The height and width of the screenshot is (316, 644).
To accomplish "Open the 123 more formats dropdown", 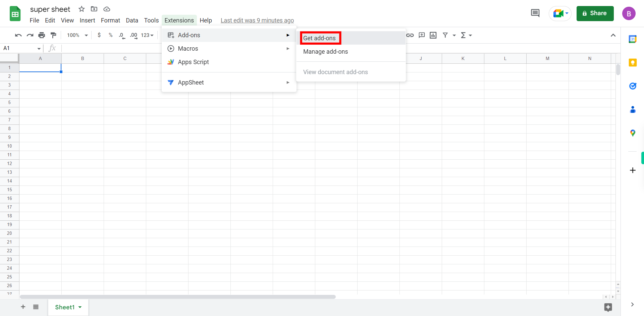I will [147, 35].
